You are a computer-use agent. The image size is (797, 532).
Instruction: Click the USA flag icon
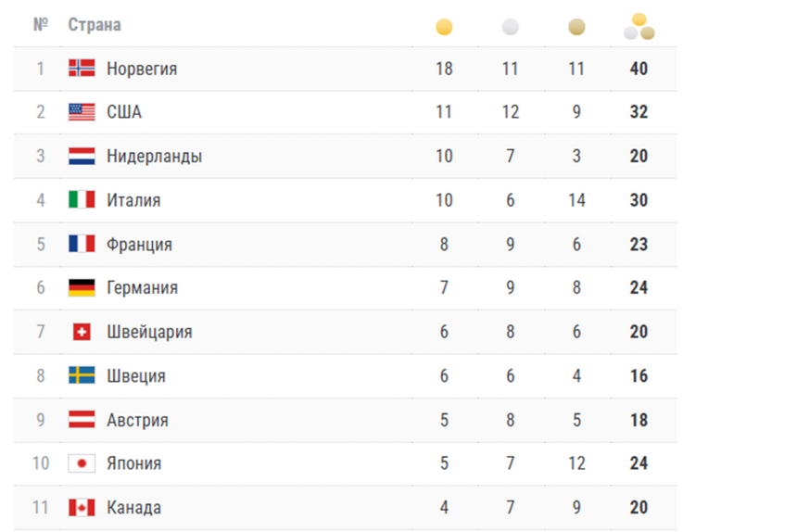pyautogui.click(x=82, y=112)
